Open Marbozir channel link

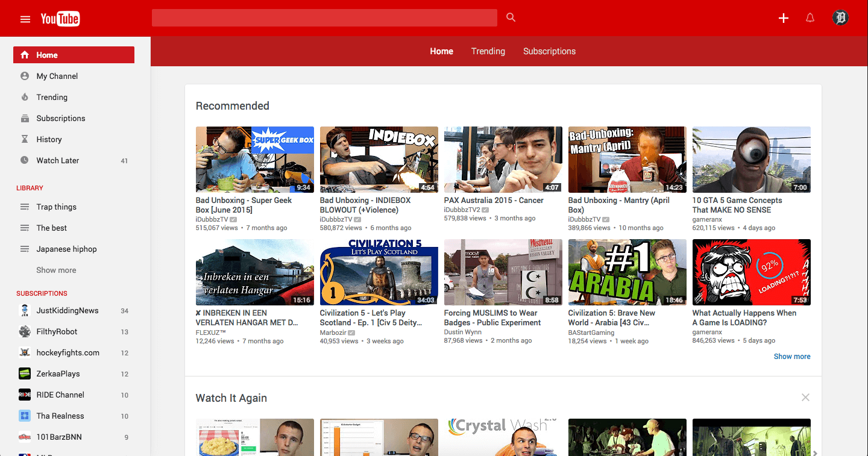[x=333, y=332]
